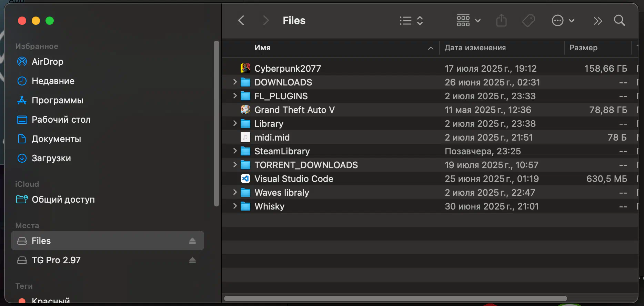This screenshot has height=306, width=644.
Task: Expand the Whisky folder
Action: [235, 206]
